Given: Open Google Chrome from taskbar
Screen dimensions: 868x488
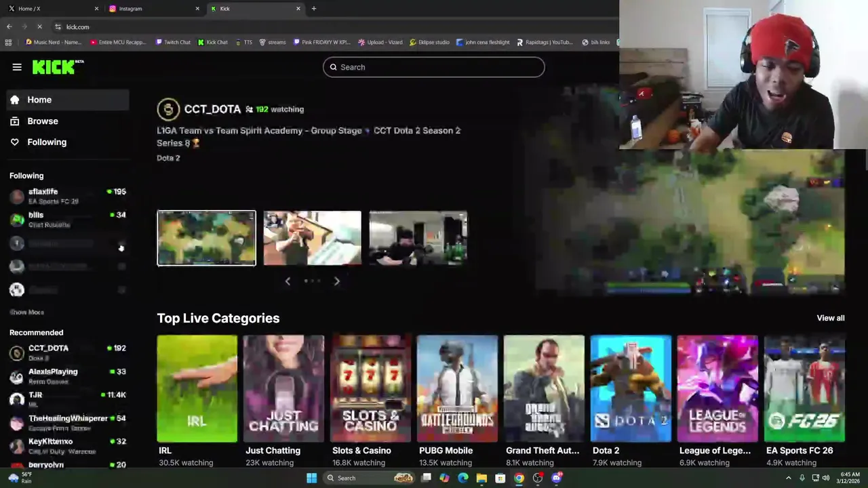Looking at the screenshot, I should [x=519, y=478].
